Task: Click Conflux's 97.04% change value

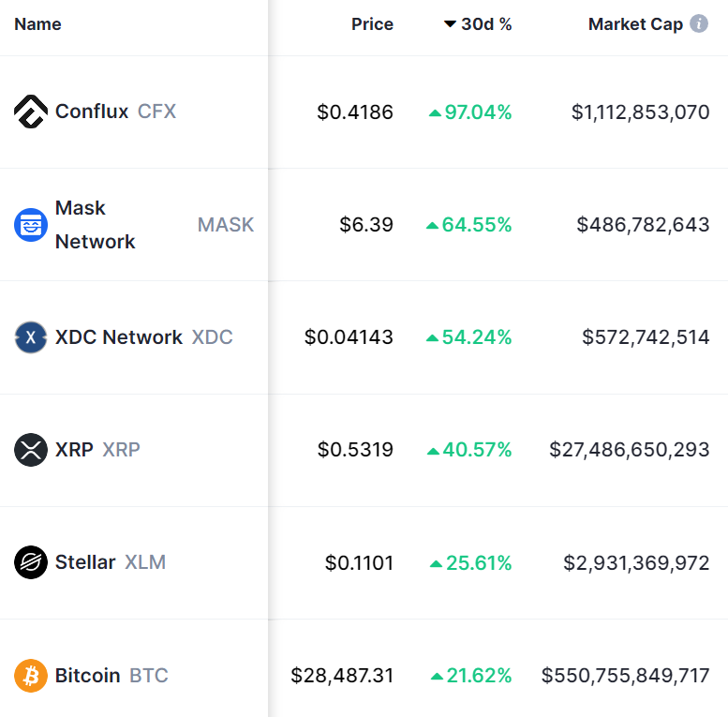Action: point(478,112)
